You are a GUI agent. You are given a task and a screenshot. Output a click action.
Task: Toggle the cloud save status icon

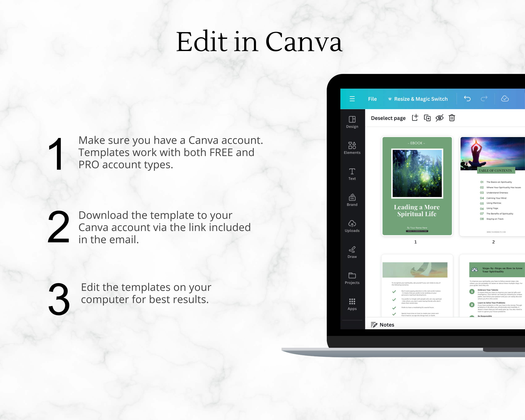point(505,98)
